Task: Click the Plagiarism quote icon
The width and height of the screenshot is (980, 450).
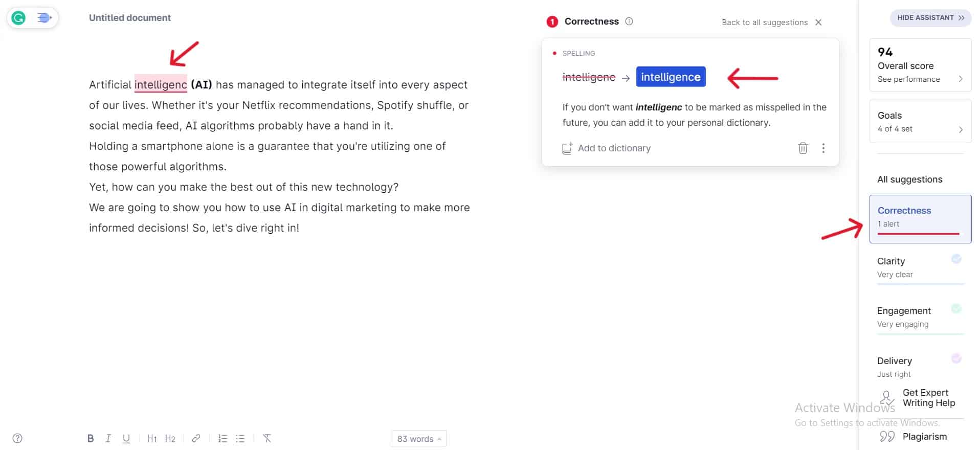Action: coord(887,436)
